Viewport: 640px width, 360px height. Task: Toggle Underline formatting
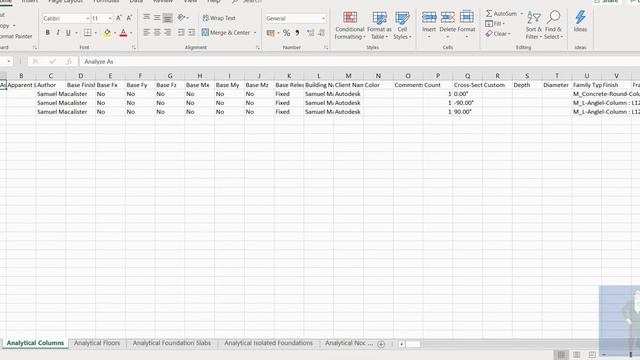(68, 33)
